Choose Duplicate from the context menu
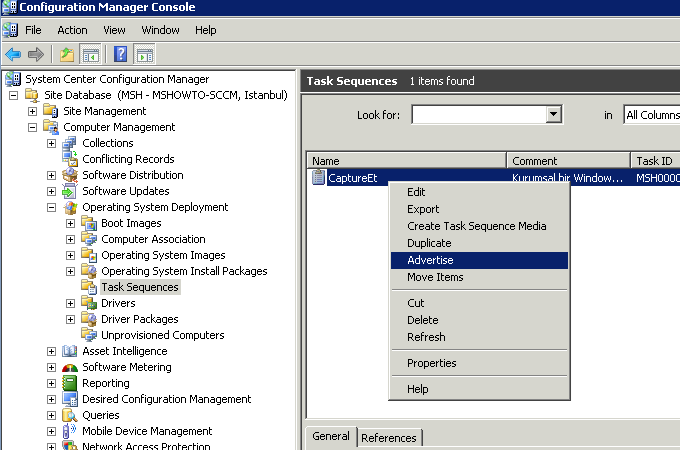 (x=479, y=243)
